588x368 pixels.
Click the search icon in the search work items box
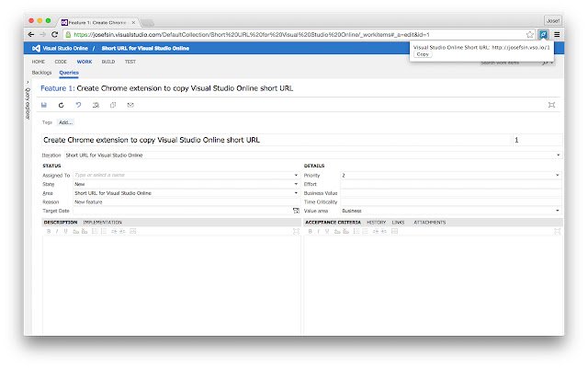coord(545,63)
